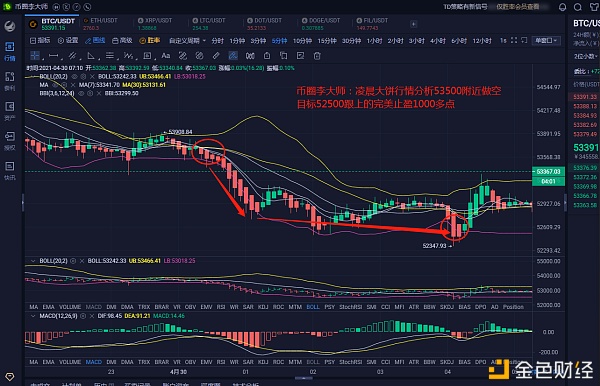Click the plus button to add a pair tab

coord(414,24)
